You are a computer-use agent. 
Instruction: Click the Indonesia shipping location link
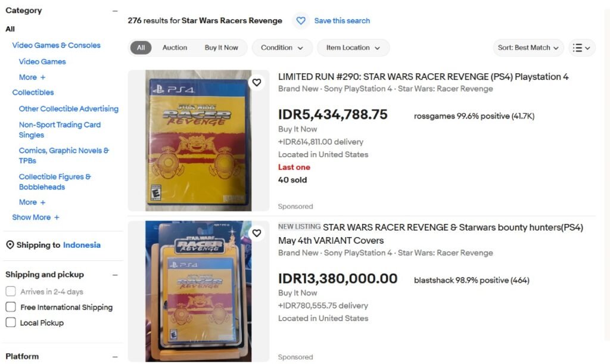pos(82,245)
